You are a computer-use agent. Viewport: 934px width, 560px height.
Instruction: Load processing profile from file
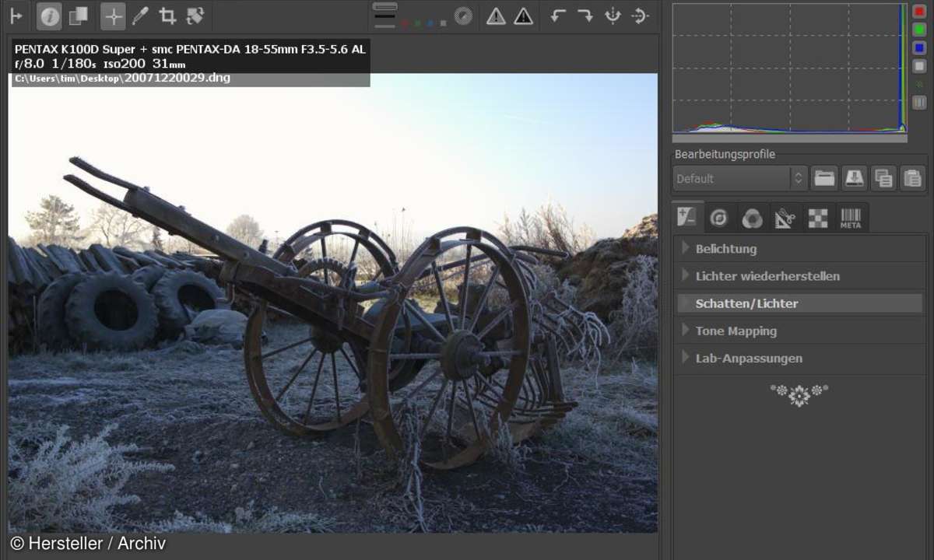824,178
